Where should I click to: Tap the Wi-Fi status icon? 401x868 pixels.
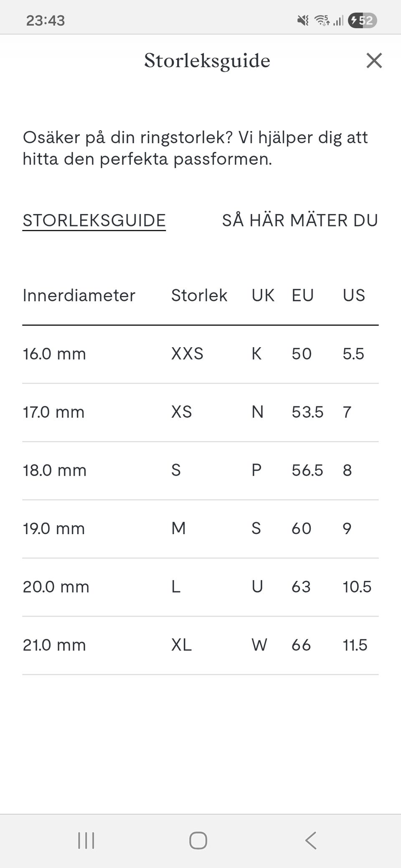coord(322,20)
